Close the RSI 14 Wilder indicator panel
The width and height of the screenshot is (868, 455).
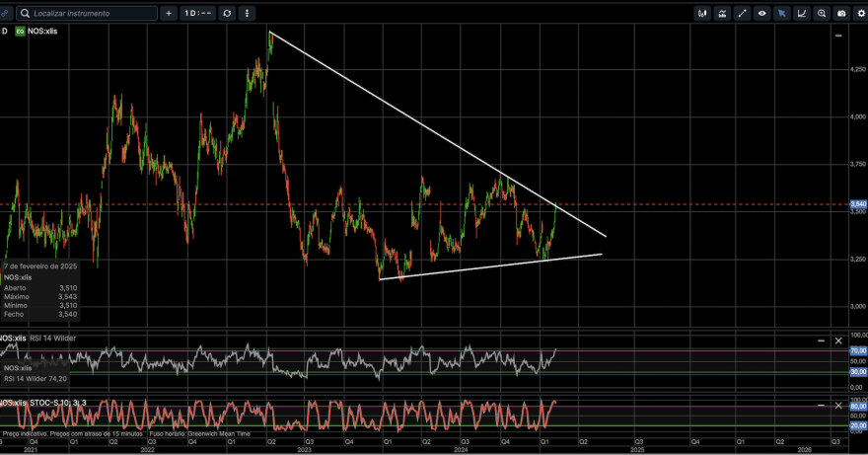click(x=838, y=341)
